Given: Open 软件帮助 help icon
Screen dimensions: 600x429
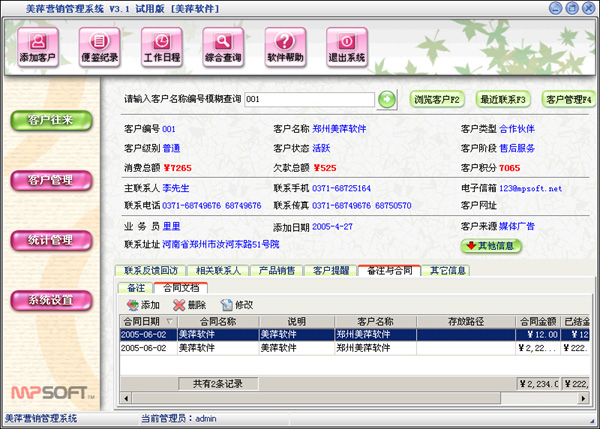Looking at the screenshot, I should 285,45.
